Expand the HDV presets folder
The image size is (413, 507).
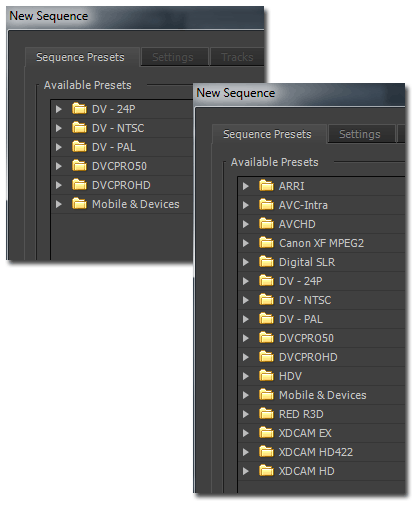pos(246,376)
